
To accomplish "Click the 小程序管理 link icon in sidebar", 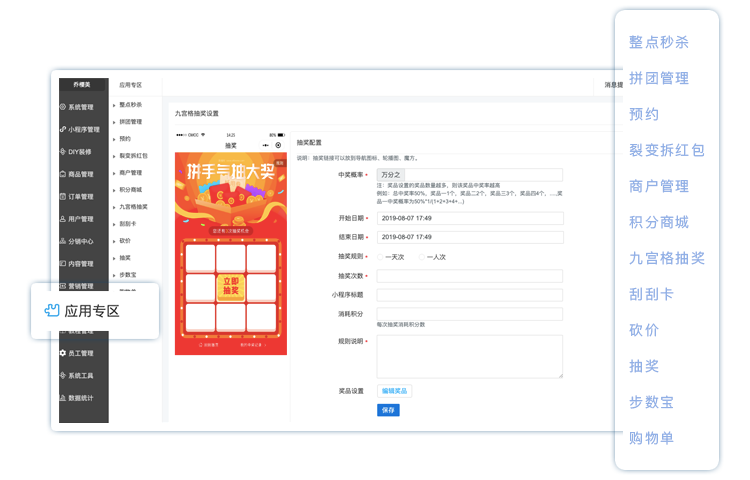I will click(63, 129).
